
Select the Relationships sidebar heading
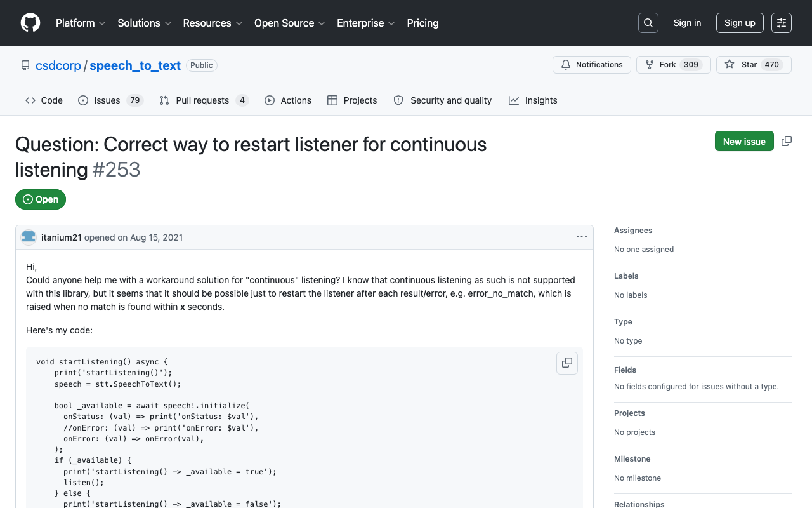(639, 504)
